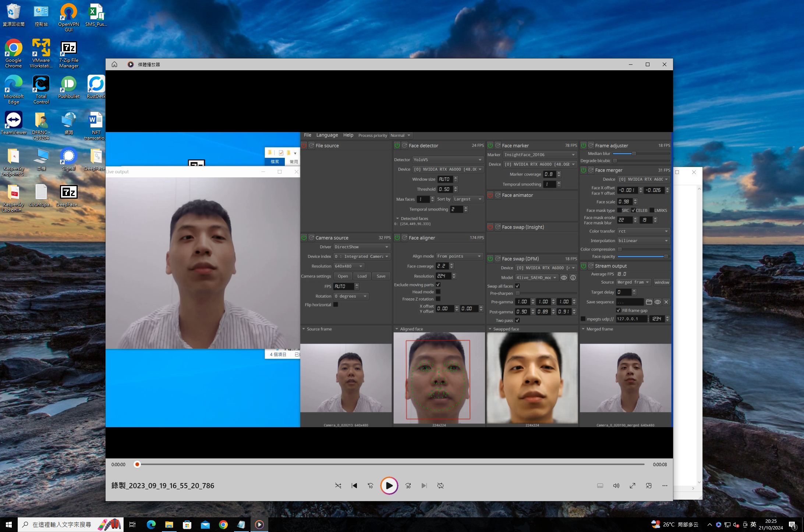Select the Kaspersky Endpoint S folder

(14, 162)
